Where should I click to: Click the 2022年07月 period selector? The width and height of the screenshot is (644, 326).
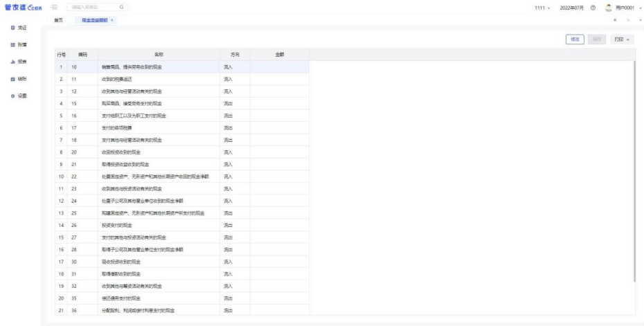(x=573, y=8)
